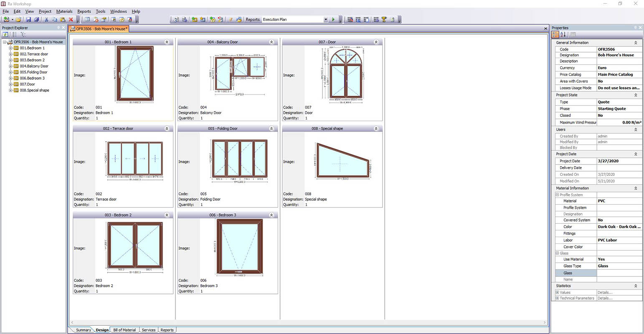Click the Bedroom 3 window drawing
This screenshot has width=644, height=334.
coord(239,248)
